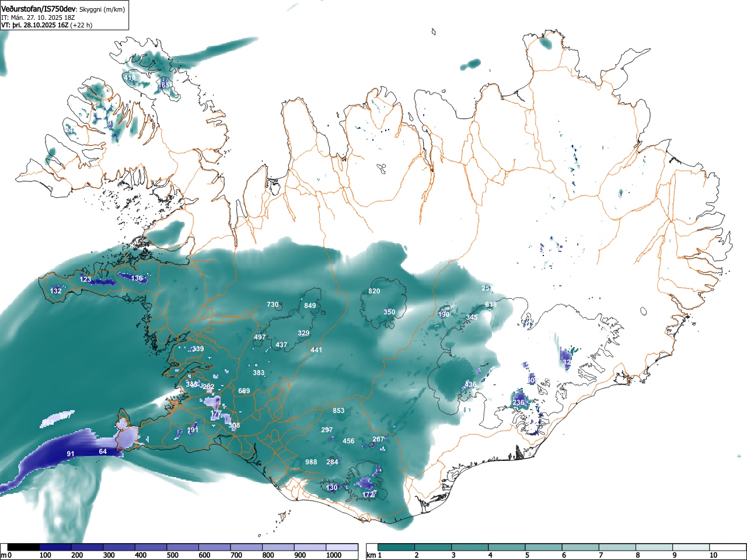
Task: Click visibility value '730' on the map
Action: click(x=273, y=304)
